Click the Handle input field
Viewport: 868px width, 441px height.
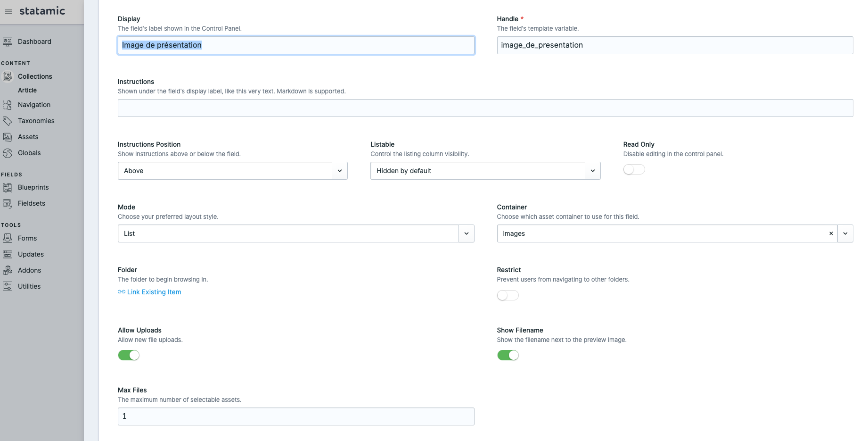675,45
